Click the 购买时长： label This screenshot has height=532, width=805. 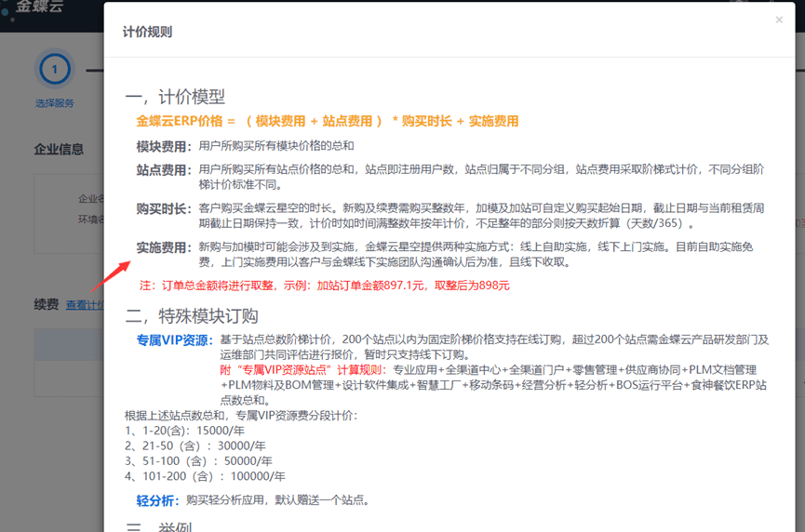pos(164,208)
